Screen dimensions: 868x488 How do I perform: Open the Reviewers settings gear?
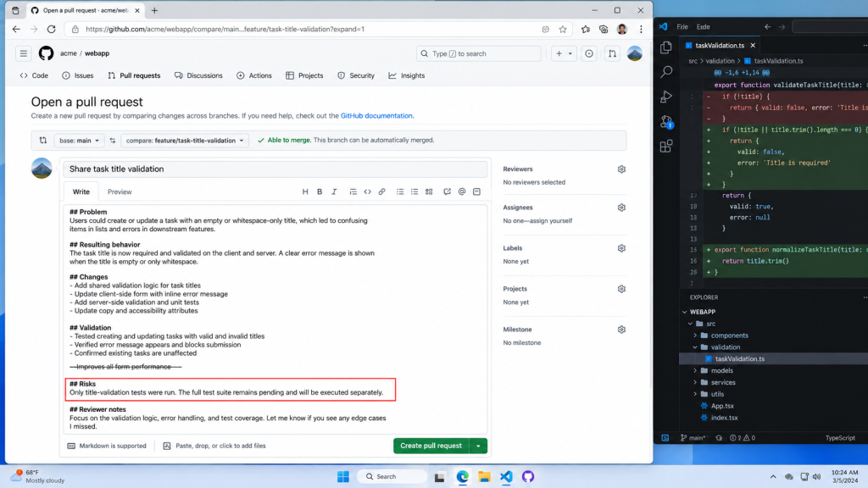(x=621, y=169)
